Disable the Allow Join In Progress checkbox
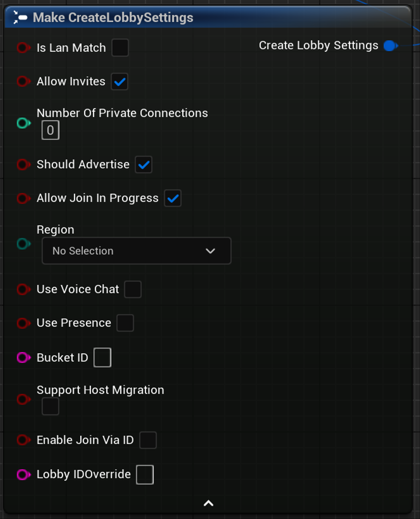 pyautogui.click(x=173, y=198)
